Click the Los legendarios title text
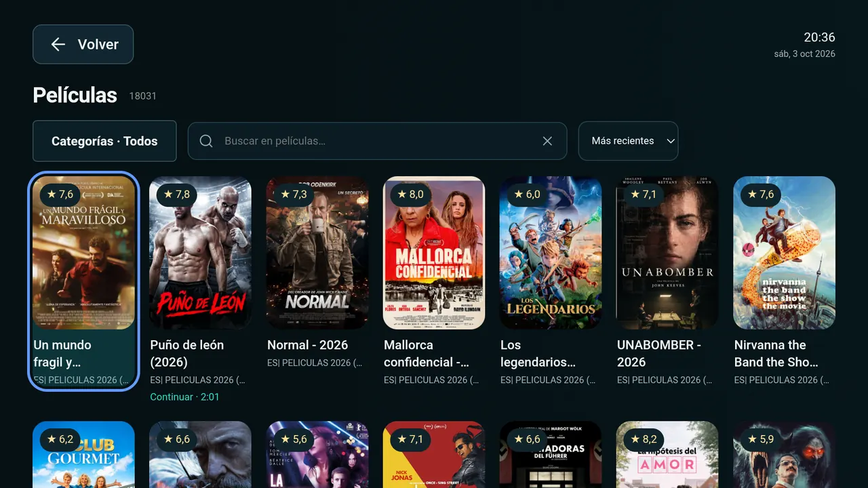The height and width of the screenshot is (488, 868). point(538,354)
